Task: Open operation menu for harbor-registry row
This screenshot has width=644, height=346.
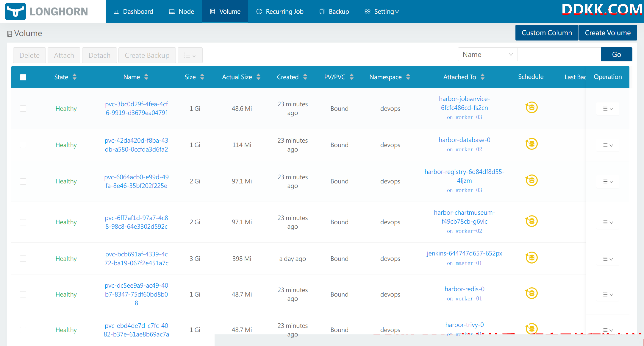Action: [607, 182]
